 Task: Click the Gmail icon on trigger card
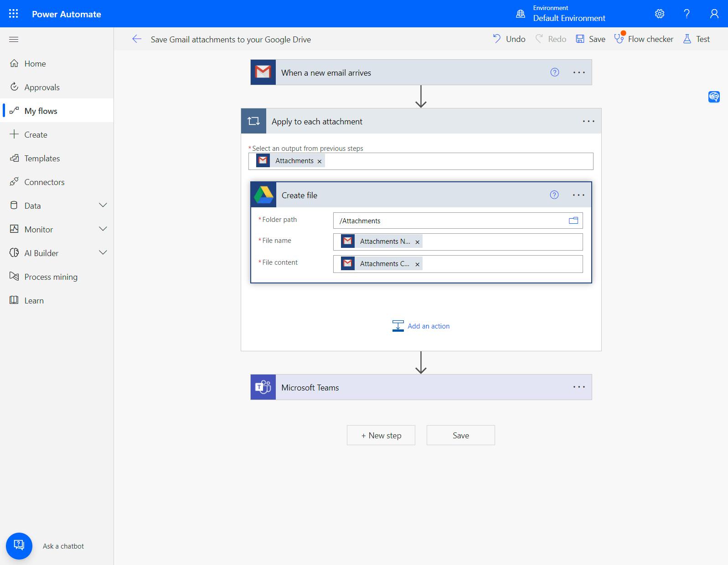click(x=263, y=72)
